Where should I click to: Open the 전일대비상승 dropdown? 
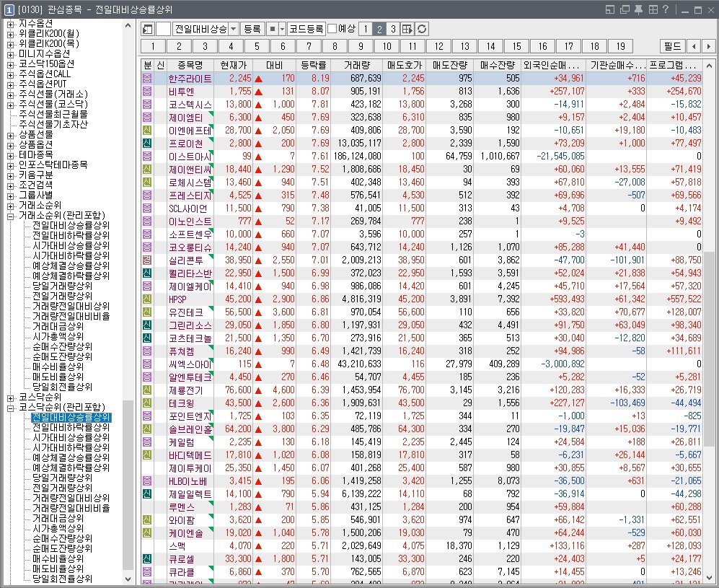click(x=234, y=30)
